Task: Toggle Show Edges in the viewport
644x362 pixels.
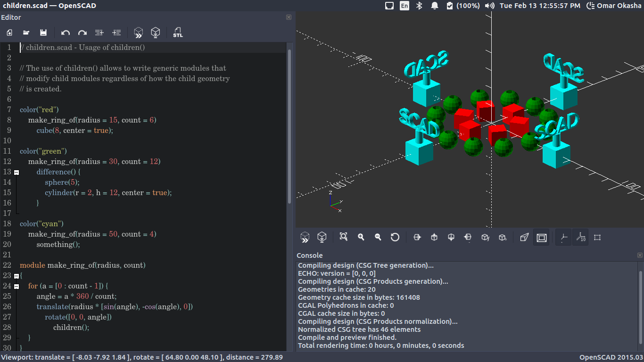Action: pos(597,237)
